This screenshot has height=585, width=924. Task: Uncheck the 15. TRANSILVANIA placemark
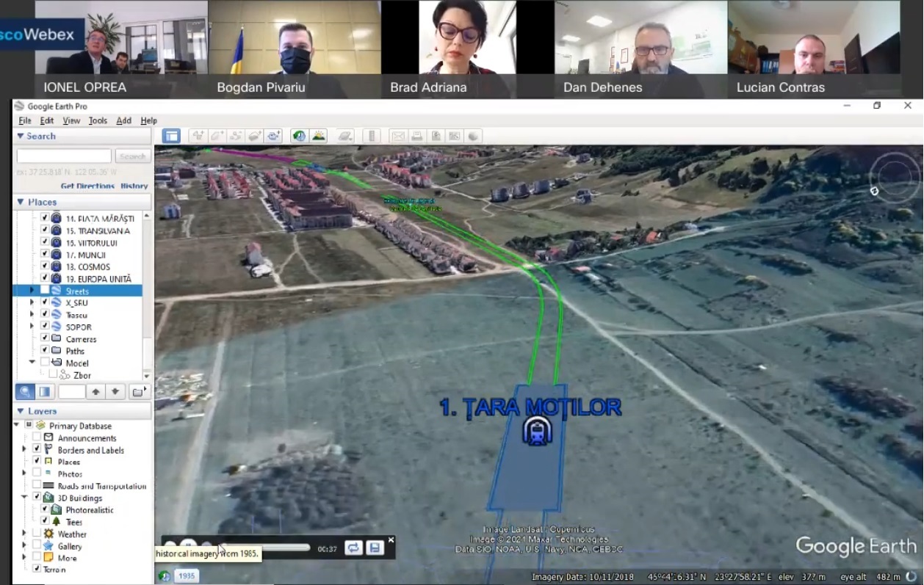click(x=45, y=230)
